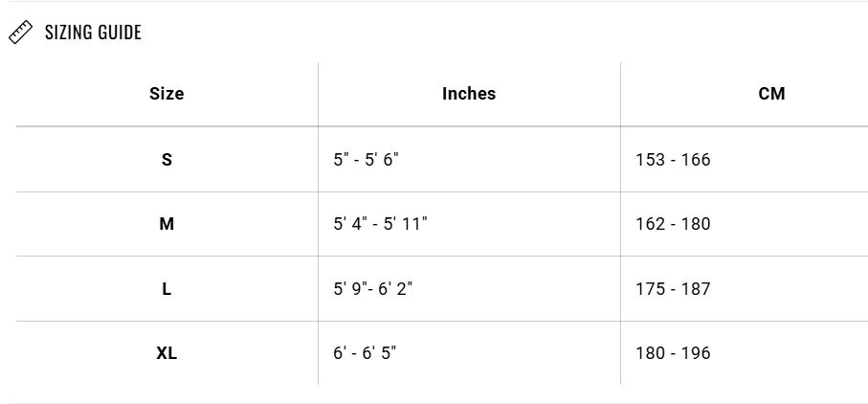Click the ruler icon beside Sizing Guide
Viewport: 868px width, 404px height.
click(20, 33)
